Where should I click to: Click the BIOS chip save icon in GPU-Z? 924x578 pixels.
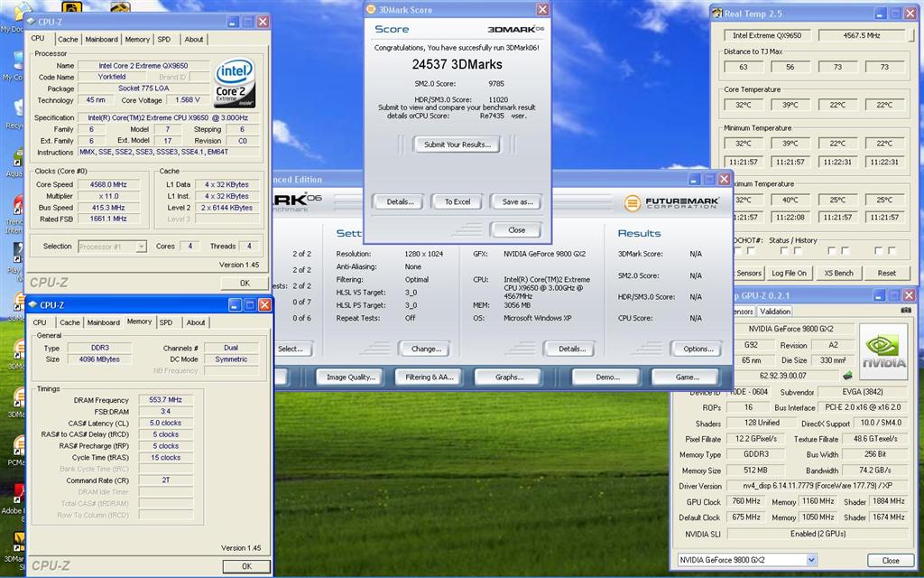click(847, 375)
